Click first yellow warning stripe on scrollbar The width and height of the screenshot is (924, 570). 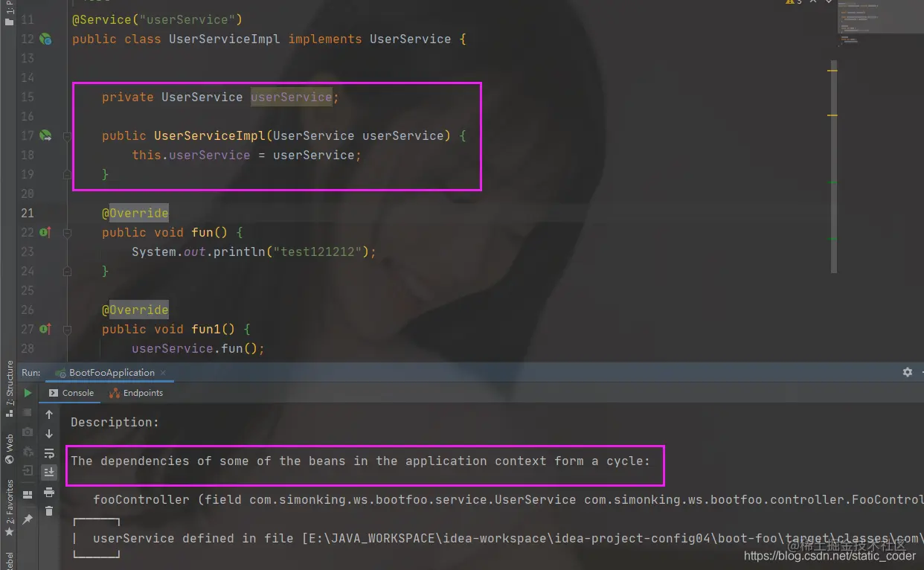pyautogui.click(x=832, y=71)
